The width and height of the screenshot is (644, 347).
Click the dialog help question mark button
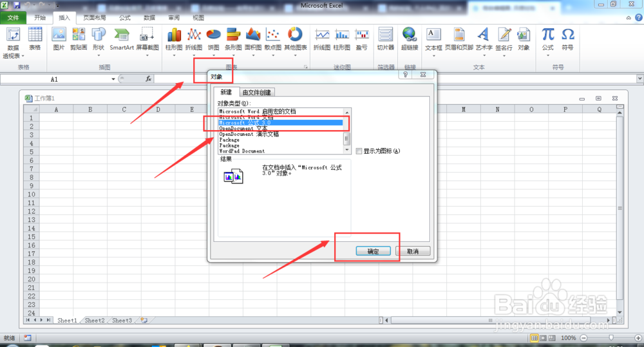pos(405,74)
